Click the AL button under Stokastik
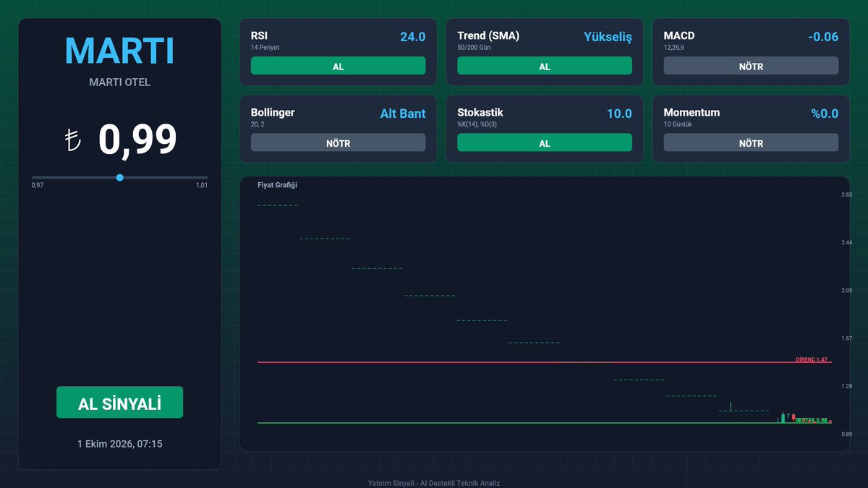Viewport: 868px width, 488px height. tap(545, 143)
